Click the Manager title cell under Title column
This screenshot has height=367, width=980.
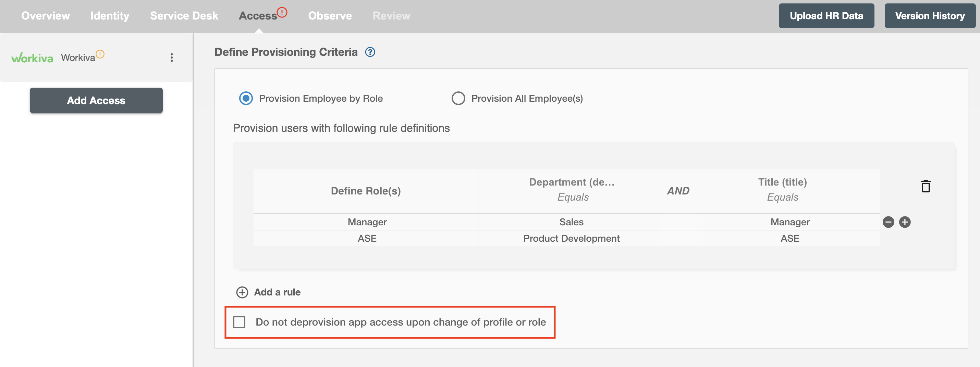tap(790, 222)
